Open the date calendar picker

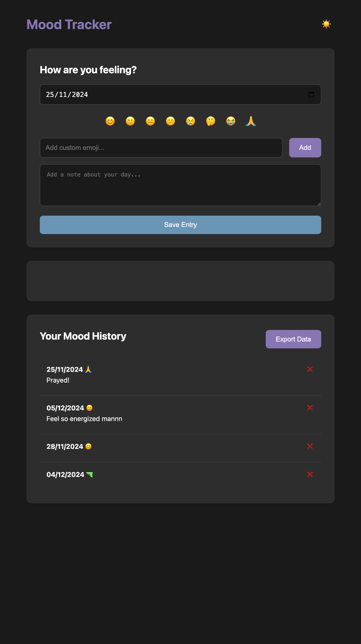tap(311, 94)
